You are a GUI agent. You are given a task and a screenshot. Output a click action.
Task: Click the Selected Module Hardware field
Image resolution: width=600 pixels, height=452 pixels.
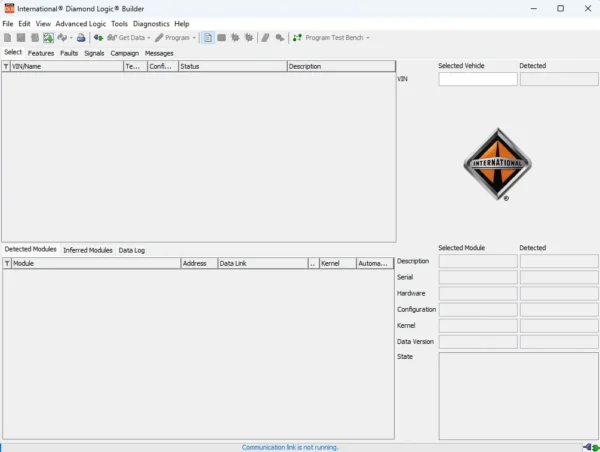(x=478, y=293)
